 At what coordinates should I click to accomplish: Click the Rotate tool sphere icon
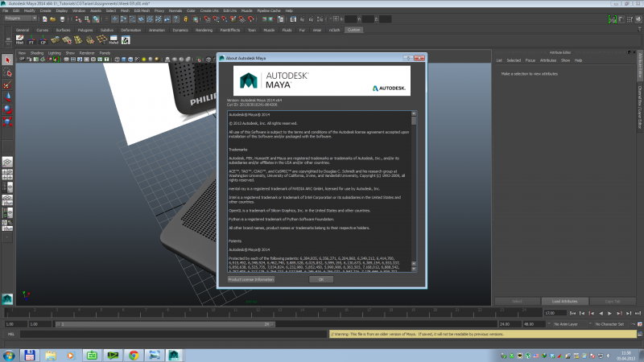pos(7,109)
